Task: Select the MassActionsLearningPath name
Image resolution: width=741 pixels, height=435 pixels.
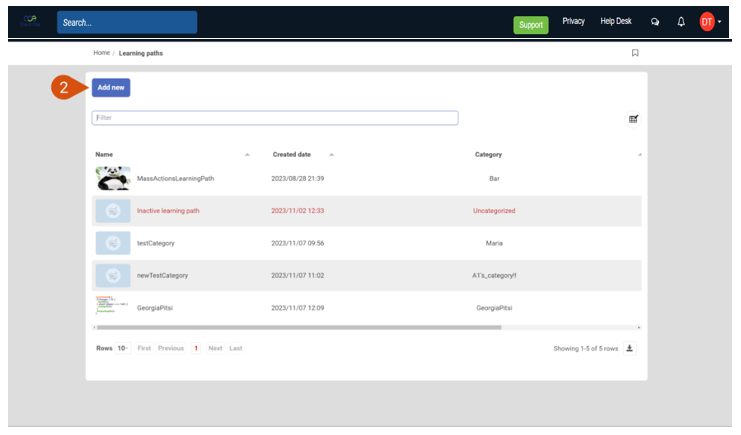Action: 175,179
